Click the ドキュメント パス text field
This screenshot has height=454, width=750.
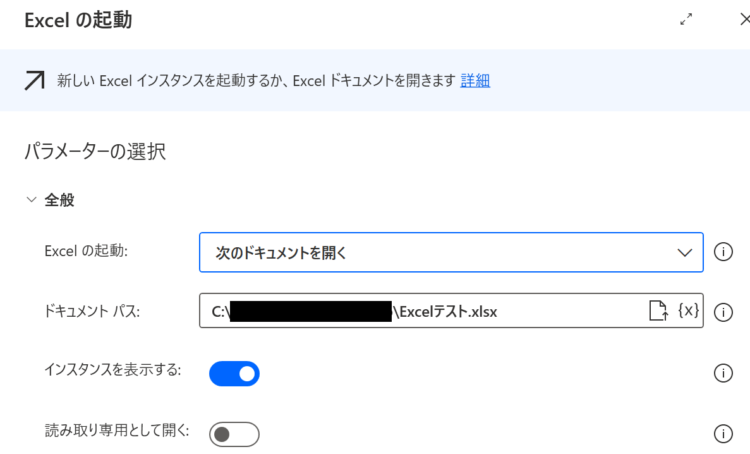point(451,310)
